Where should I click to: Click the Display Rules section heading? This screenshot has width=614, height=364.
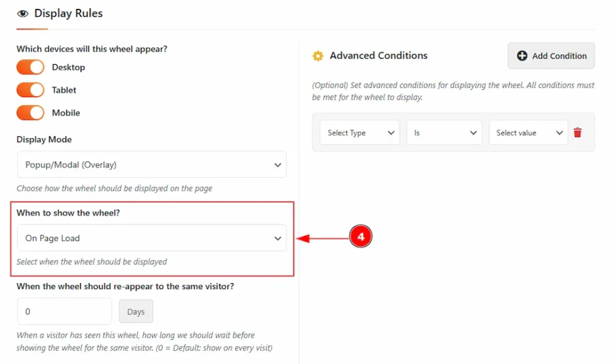68,14
